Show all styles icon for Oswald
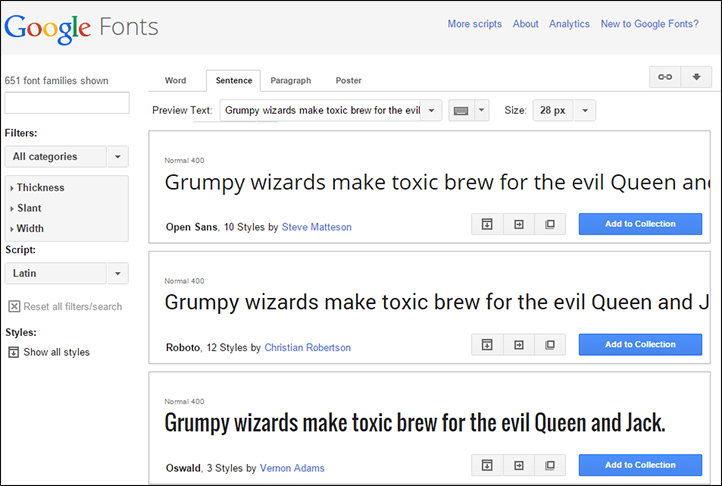 (x=487, y=465)
